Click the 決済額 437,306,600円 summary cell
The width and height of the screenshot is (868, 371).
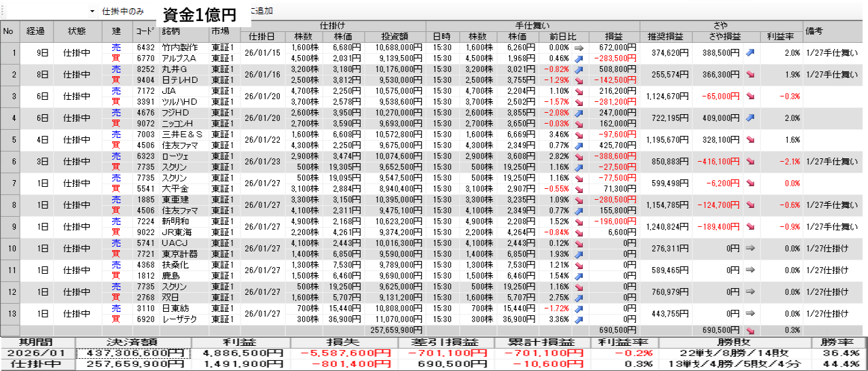pyautogui.click(x=133, y=353)
